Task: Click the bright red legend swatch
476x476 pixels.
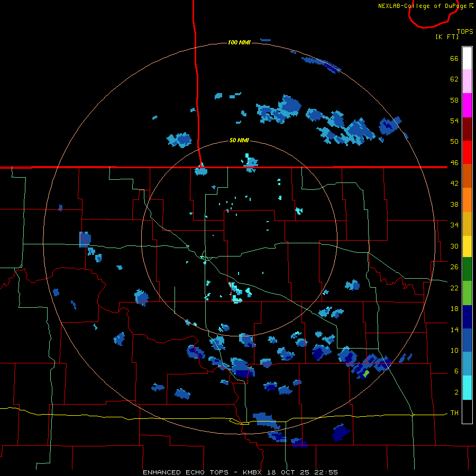Action: [x=467, y=152]
